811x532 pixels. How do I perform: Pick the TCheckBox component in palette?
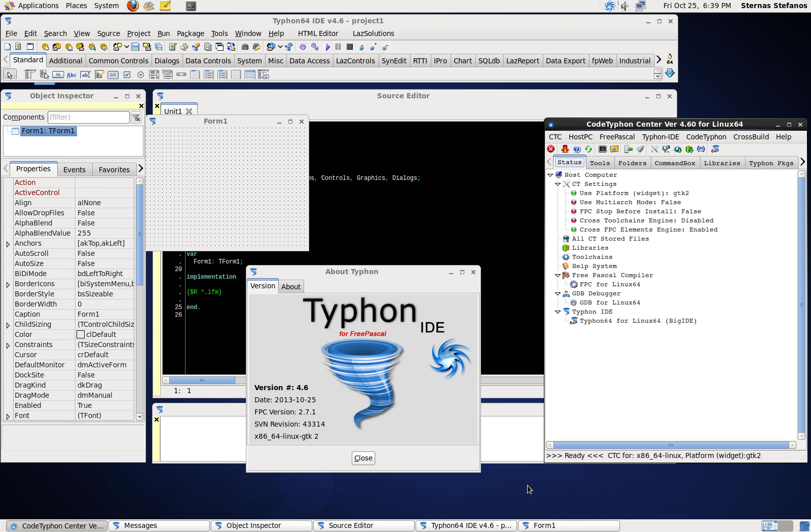127,75
